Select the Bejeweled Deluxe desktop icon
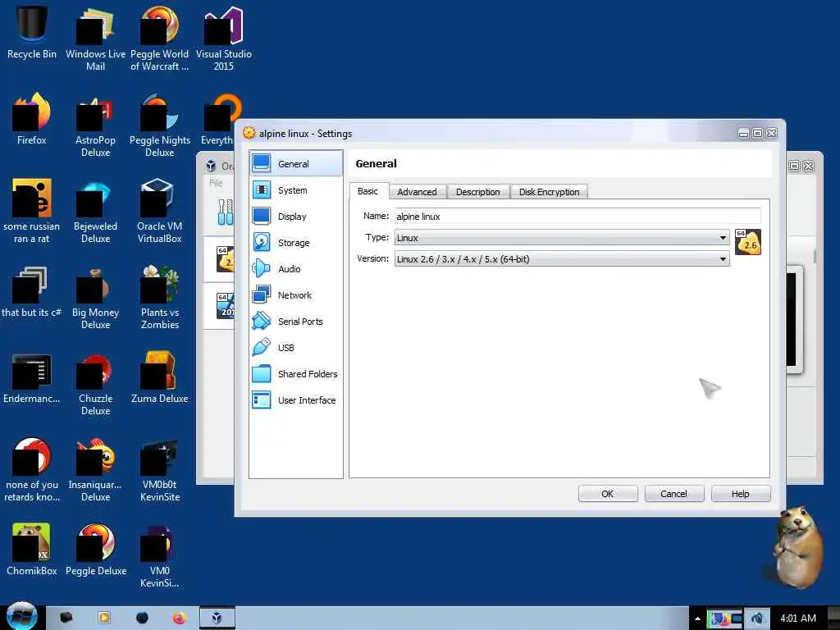 [x=95, y=212]
